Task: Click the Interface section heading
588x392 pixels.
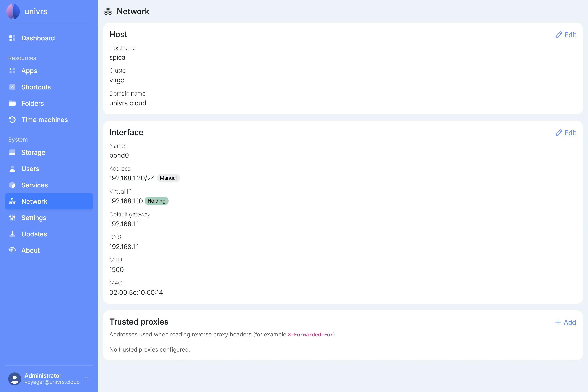Action: tap(126, 132)
